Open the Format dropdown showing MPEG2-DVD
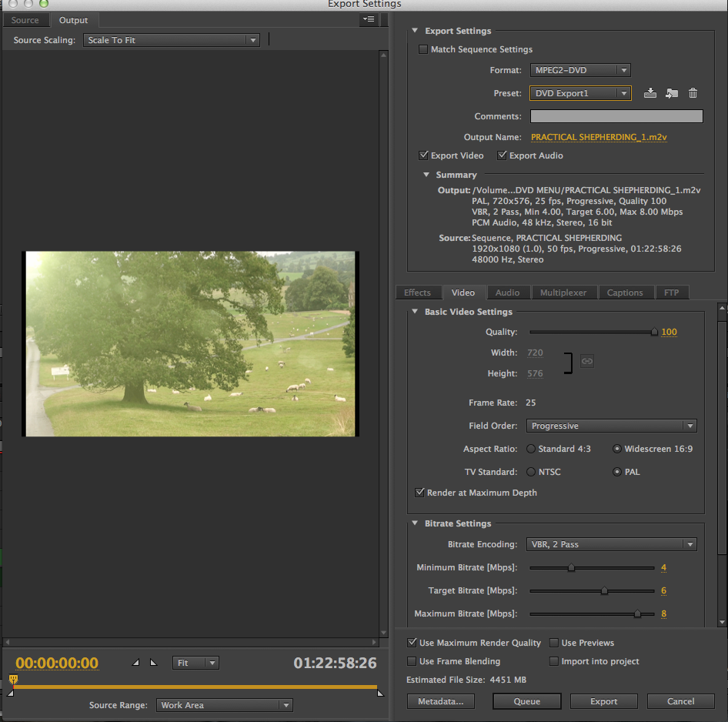Image resolution: width=728 pixels, height=722 pixels. [x=580, y=70]
